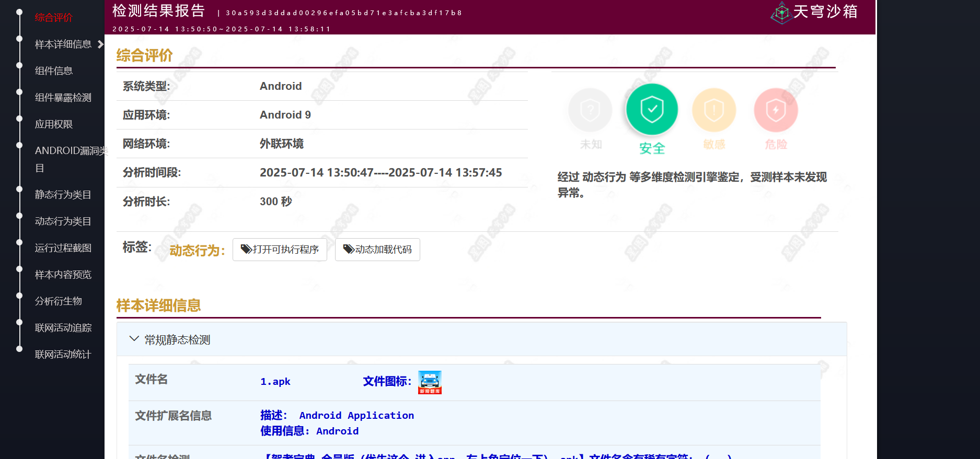Show 运行过程截图 section
This screenshot has width=980, height=459.
[x=63, y=248]
